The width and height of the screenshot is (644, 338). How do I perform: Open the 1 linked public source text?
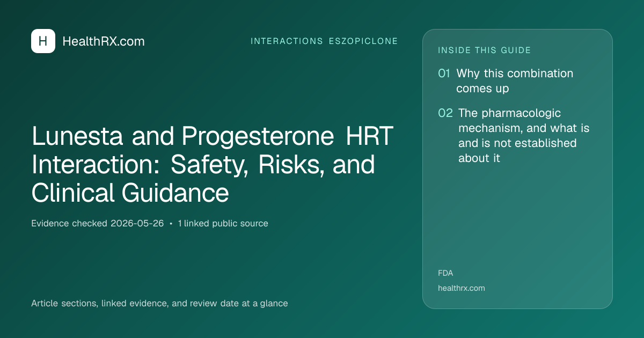[x=223, y=223]
